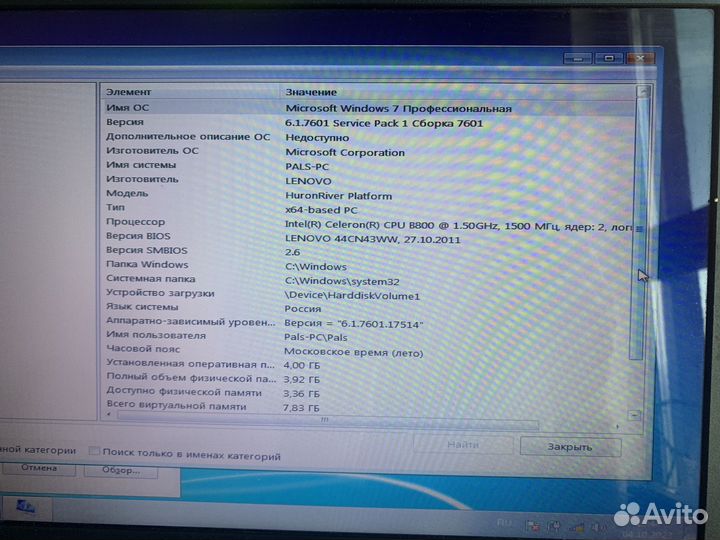
Task: Click the vertical scrollbar up arrow
Action: [x=643, y=91]
